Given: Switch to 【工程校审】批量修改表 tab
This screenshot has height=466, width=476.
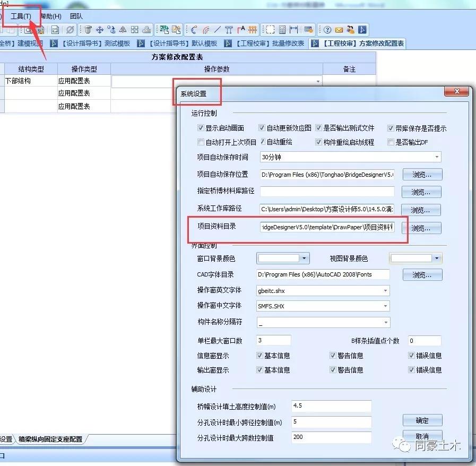Looking at the screenshot, I should coord(264,44).
